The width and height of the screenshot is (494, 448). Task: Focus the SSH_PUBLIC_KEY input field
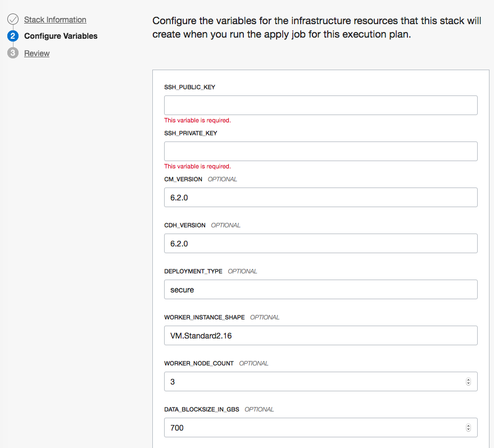(x=320, y=106)
